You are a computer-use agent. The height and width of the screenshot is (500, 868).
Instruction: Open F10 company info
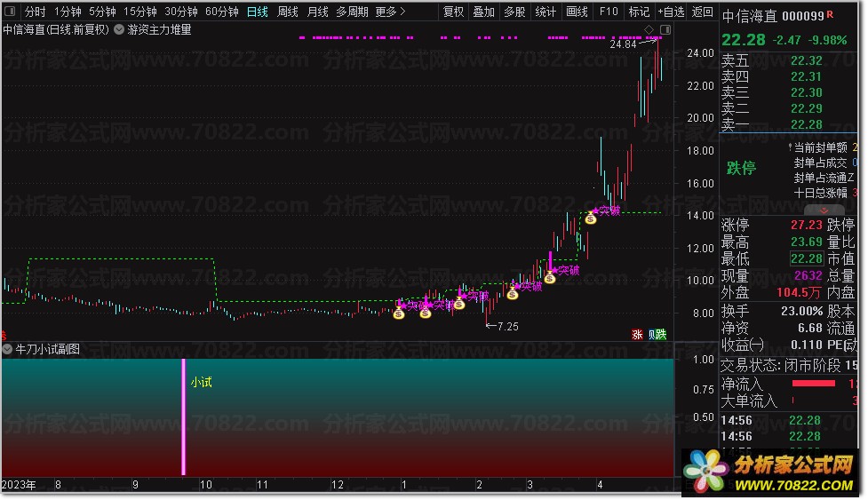pos(609,12)
